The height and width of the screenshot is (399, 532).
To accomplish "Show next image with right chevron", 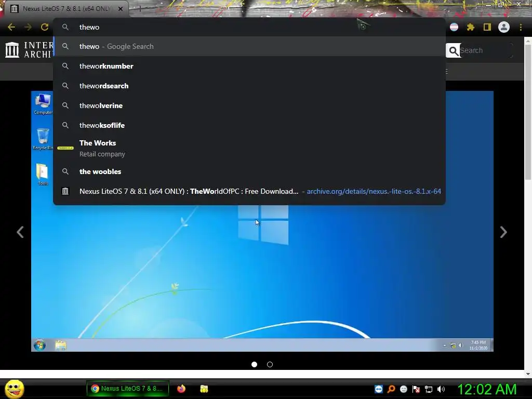I will pyautogui.click(x=503, y=232).
